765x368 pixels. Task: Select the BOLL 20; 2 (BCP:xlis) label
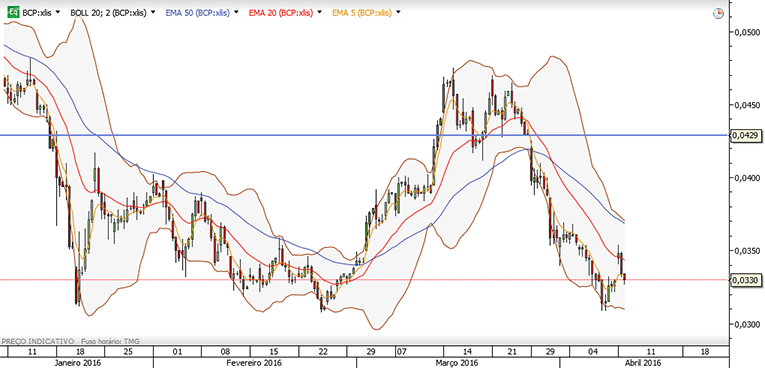coord(108,13)
